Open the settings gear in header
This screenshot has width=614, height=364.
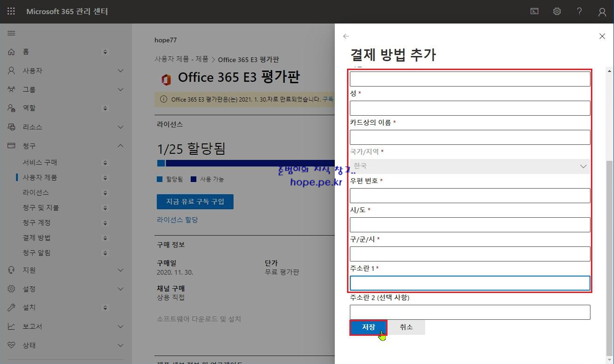point(557,11)
